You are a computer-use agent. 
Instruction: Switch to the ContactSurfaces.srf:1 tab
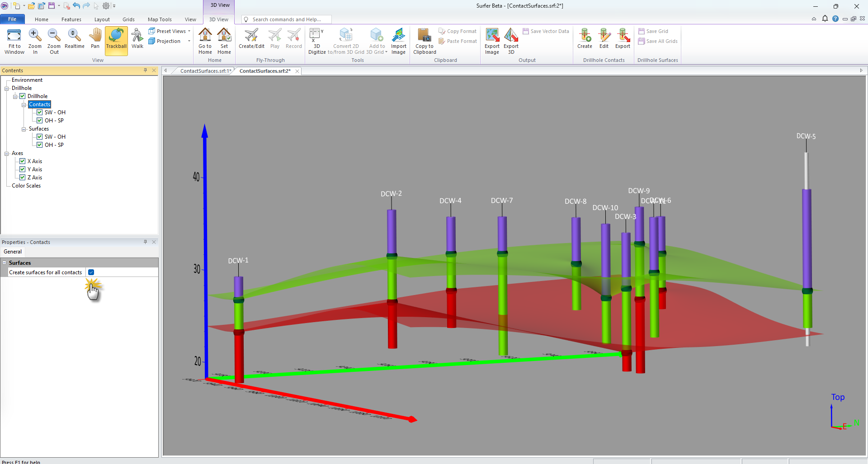click(204, 70)
